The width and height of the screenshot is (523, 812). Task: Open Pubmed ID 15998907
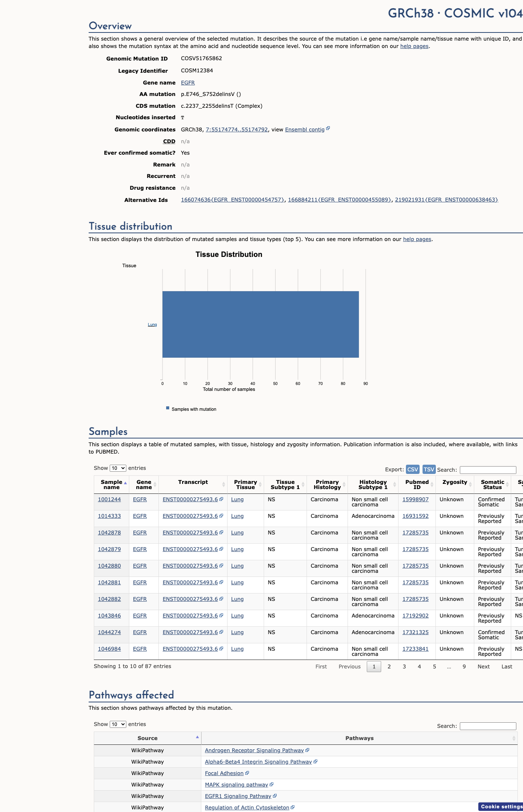click(416, 499)
